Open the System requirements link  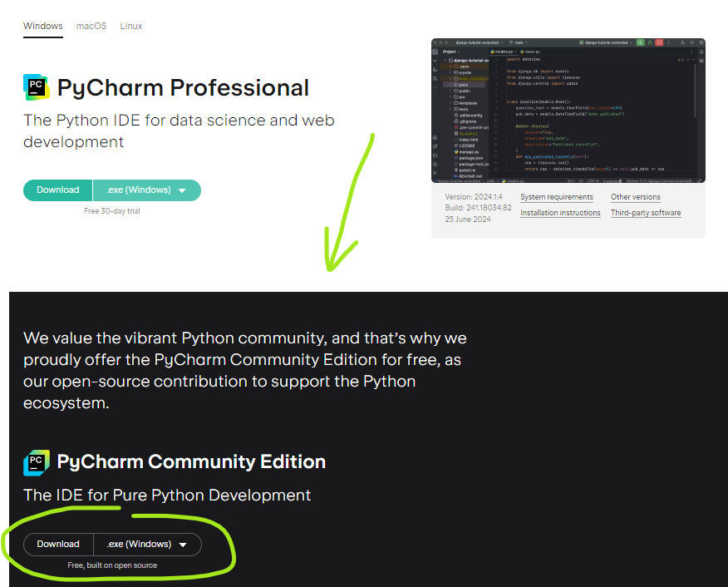[x=557, y=197]
